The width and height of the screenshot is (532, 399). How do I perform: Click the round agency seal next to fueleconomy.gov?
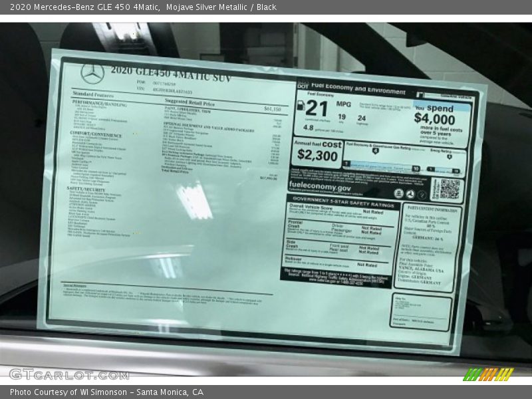click(x=398, y=194)
